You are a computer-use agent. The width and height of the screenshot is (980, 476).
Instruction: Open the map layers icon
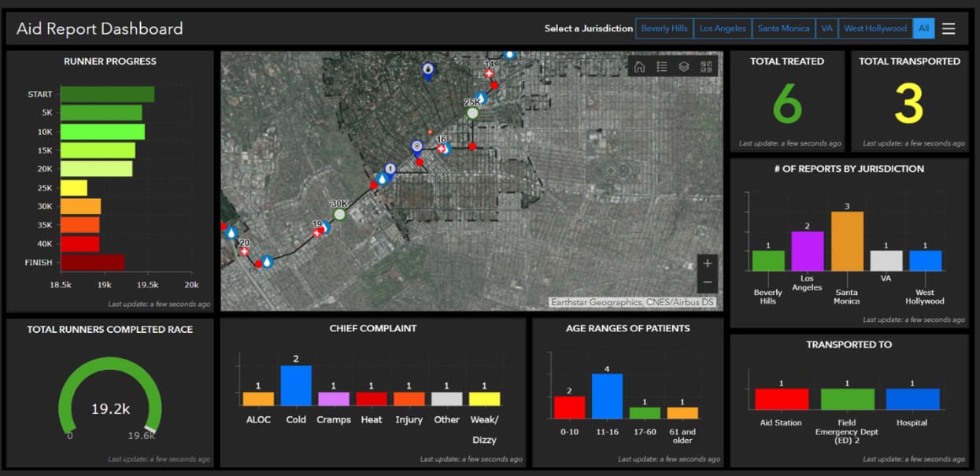pos(684,67)
